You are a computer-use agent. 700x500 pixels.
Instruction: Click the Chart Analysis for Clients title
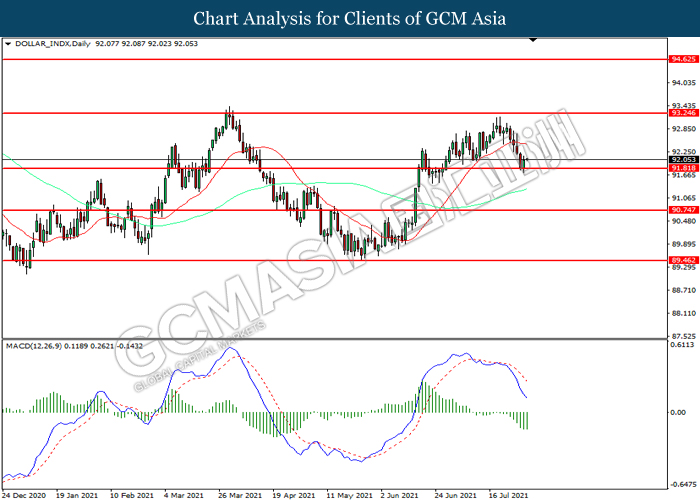349,19
